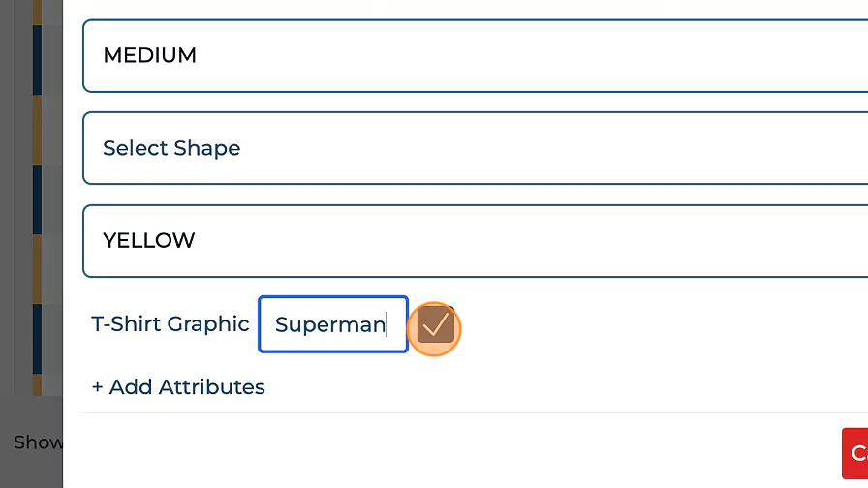Click the blank footer area below Add Attributes

pyautogui.click(x=436, y=450)
